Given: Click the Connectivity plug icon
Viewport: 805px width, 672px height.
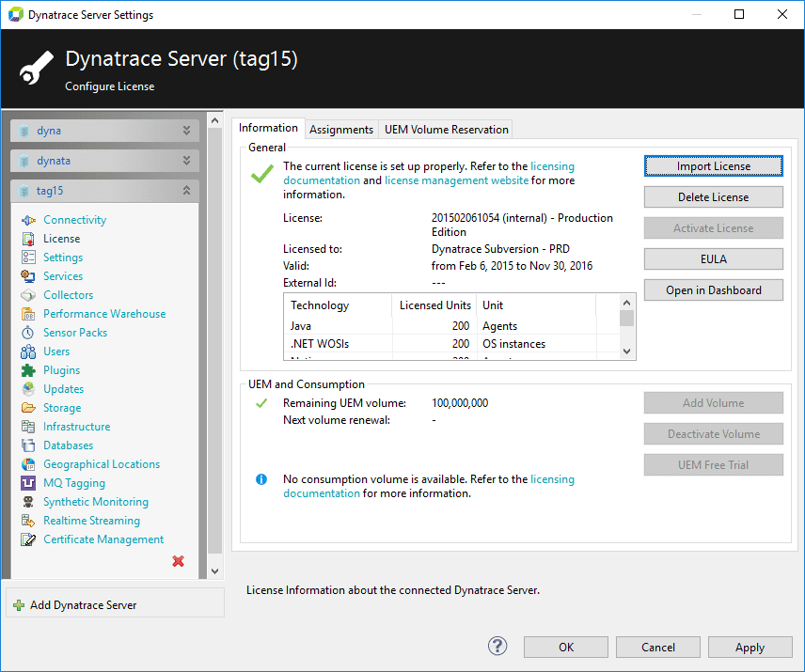Looking at the screenshot, I should 28,220.
